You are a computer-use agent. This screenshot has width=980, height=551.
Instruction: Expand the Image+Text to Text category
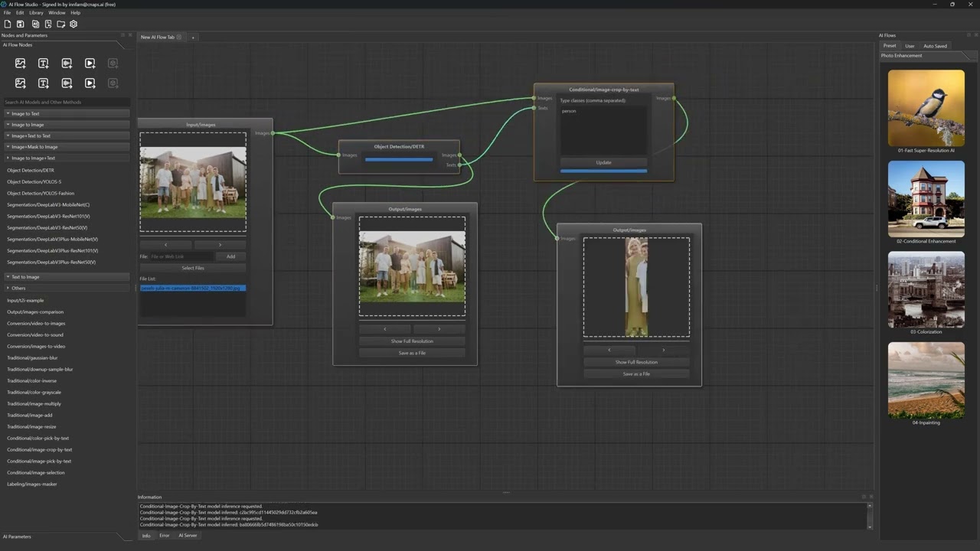(67, 135)
